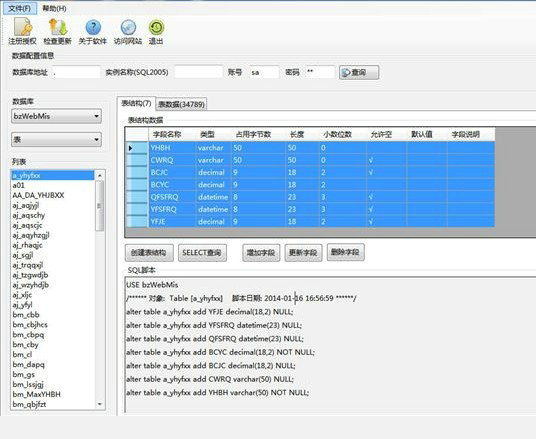This screenshot has height=439, width=536.
Task: Click the scroll up arrow of table list
Action: (99, 175)
